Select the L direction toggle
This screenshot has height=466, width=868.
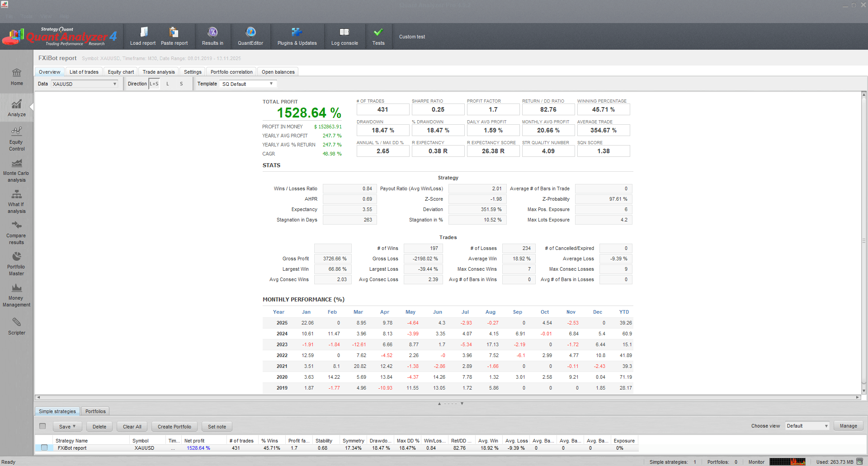[168, 84]
